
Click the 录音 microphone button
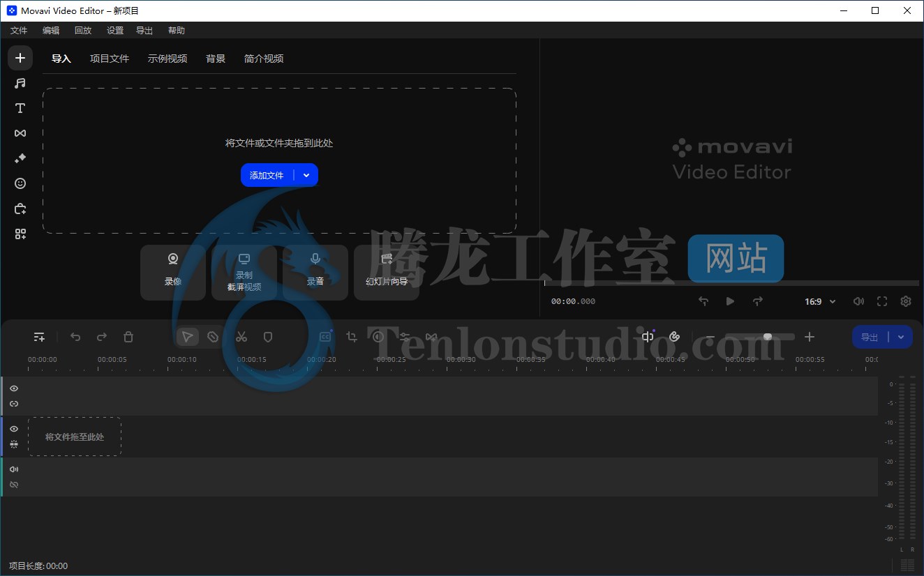click(x=315, y=272)
